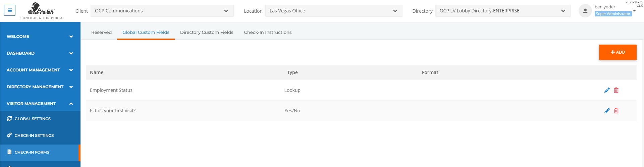
Task: Delete the Employment Status field
Action: coord(616,90)
